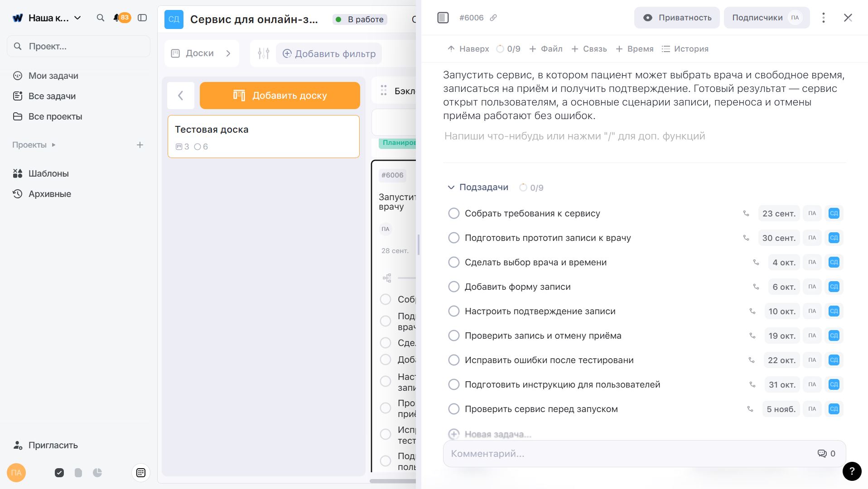Open the В работе status dropdown
Image resolution: width=868 pixels, height=489 pixels.
360,19
